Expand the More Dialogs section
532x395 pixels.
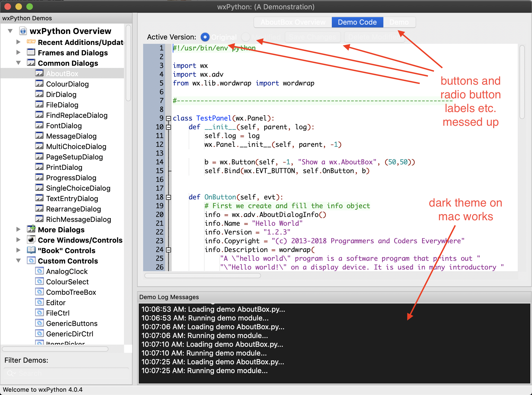[15, 229]
